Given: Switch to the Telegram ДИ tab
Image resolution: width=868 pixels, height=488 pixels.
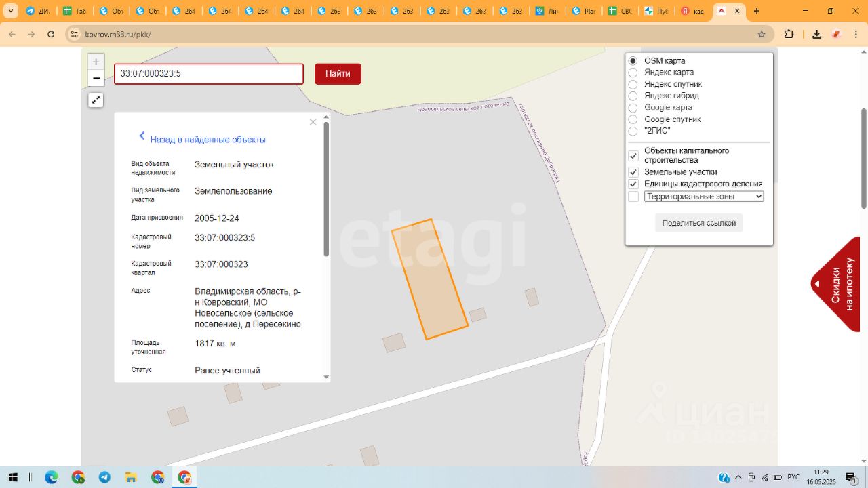Looking at the screenshot, I should pyautogui.click(x=37, y=12).
